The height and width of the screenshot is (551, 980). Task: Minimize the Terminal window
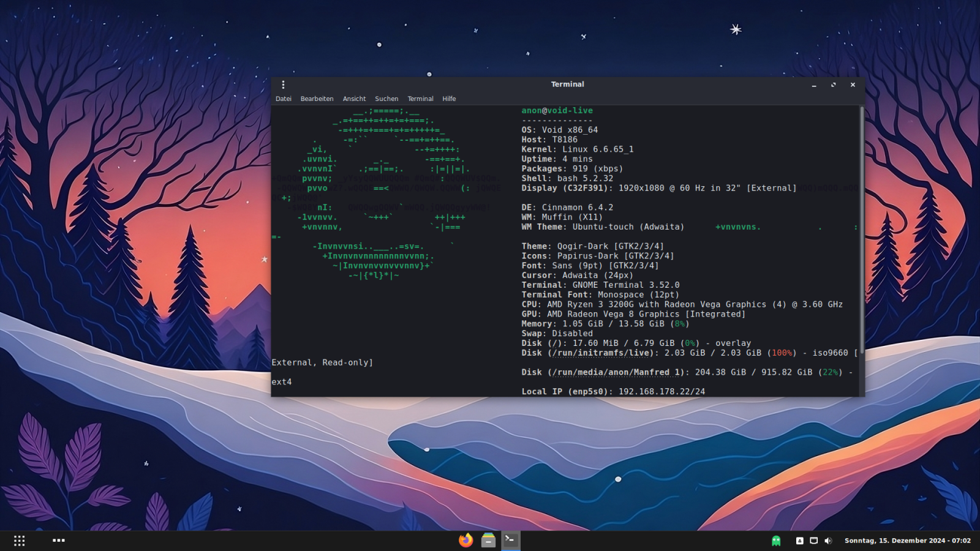click(x=814, y=85)
